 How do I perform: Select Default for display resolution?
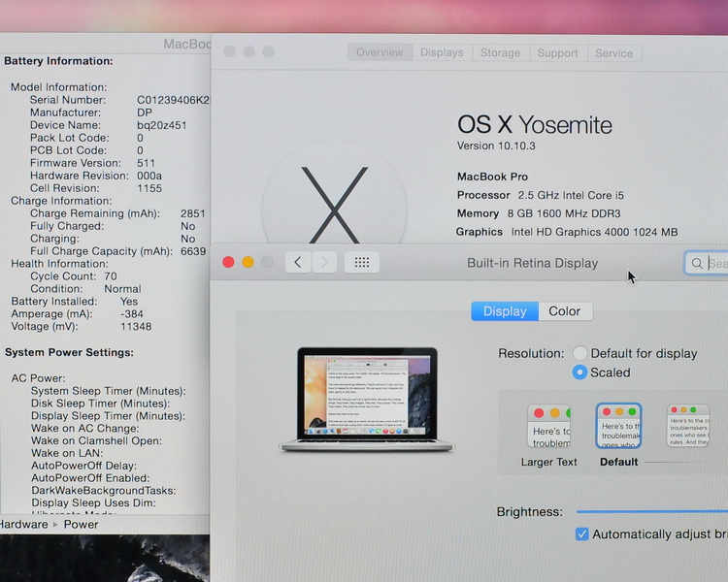(x=579, y=353)
